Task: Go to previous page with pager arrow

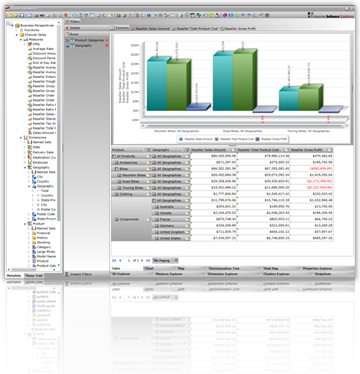Action: point(120,260)
